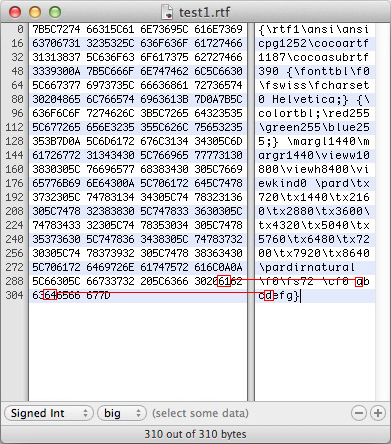Click the red-boxed hex byte 64

(x=50, y=295)
